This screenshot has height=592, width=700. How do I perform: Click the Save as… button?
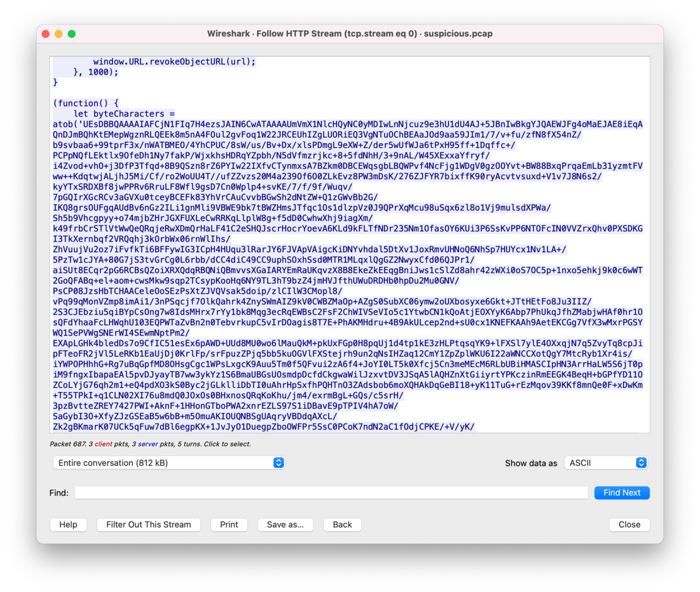click(285, 525)
